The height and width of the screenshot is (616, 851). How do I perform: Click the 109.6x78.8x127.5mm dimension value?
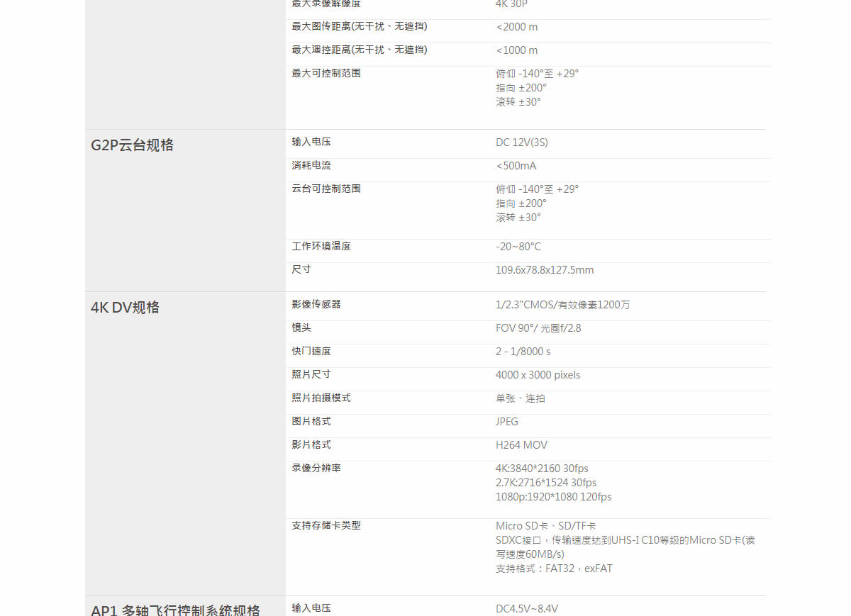(x=544, y=270)
